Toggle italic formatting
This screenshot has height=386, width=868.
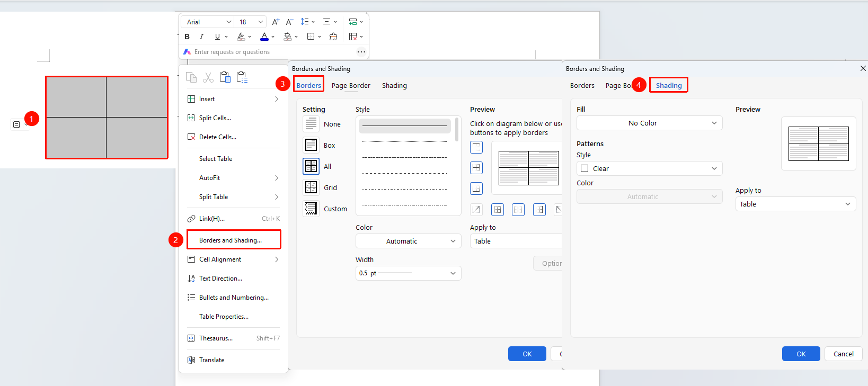pos(201,37)
